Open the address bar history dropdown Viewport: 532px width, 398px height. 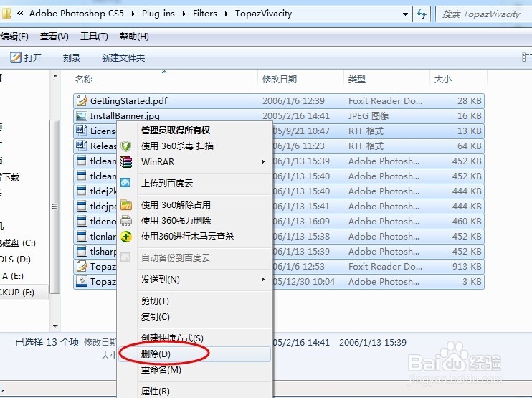[405, 14]
